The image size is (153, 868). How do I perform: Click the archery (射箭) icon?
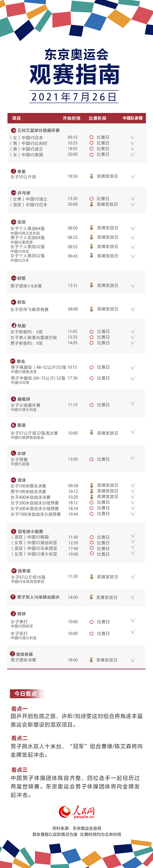coord(13,278)
